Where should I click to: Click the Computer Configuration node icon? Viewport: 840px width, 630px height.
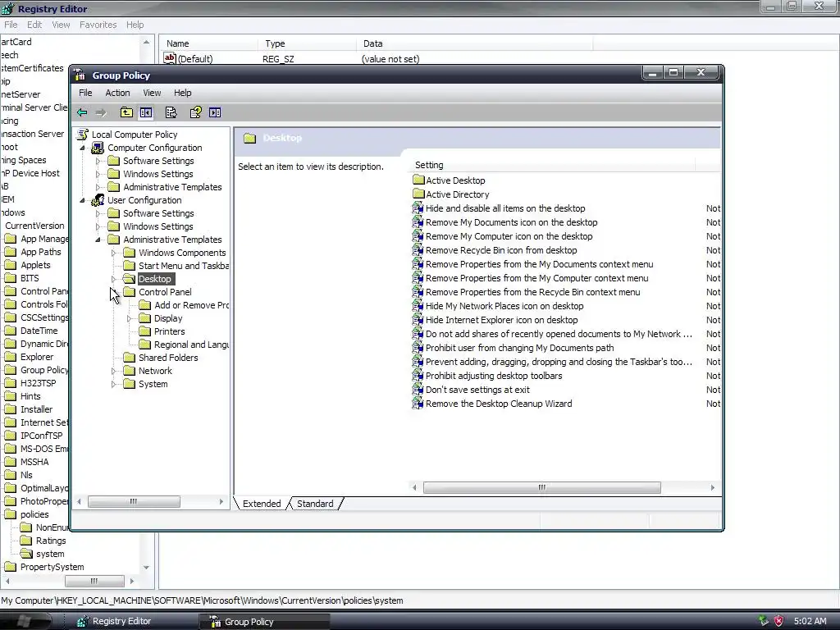coord(98,148)
